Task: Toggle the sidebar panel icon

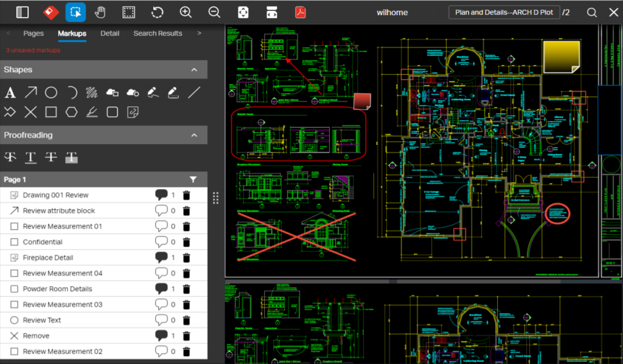Action: [x=23, y=12]
